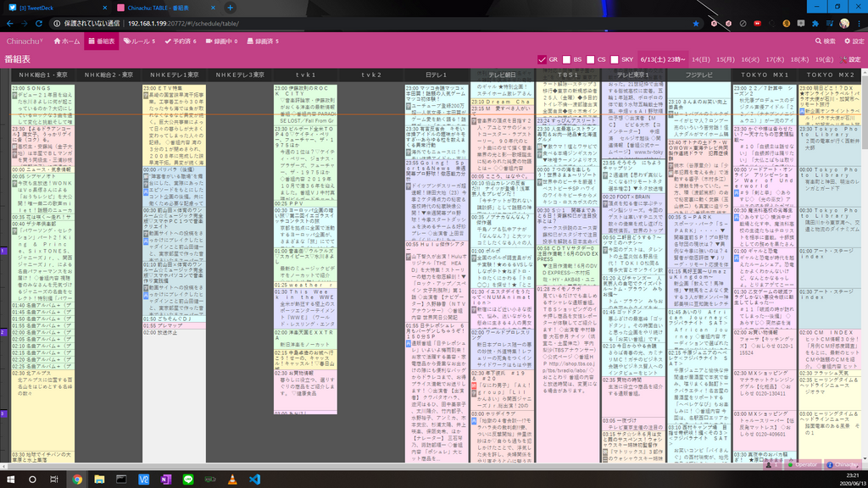Viewport: 868px width, 488px height.
Task: Open the 検索 (Search) function
Action: (825, 42)
